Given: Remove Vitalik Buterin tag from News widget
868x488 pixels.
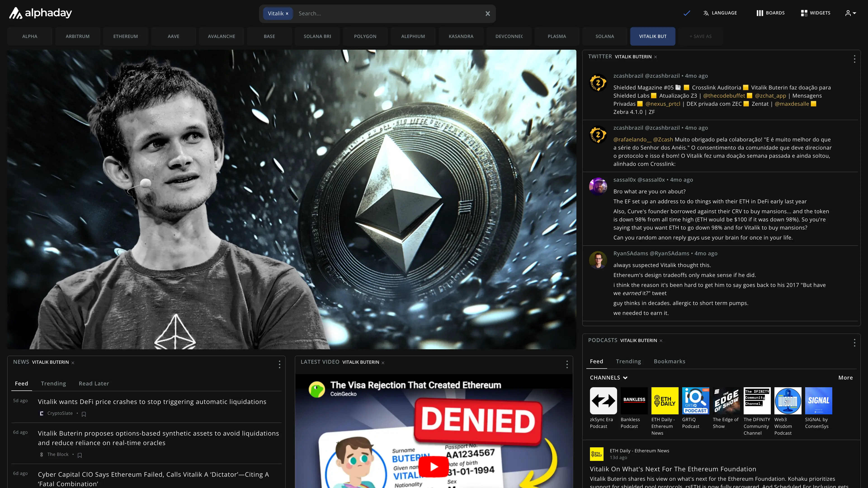Looking at the screenshot, I should pyautogui.click(x=73, y=362).
